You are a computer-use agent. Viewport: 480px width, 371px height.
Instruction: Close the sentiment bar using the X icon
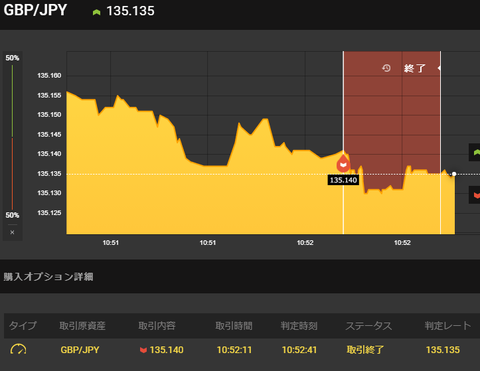[x=12, y=232]
